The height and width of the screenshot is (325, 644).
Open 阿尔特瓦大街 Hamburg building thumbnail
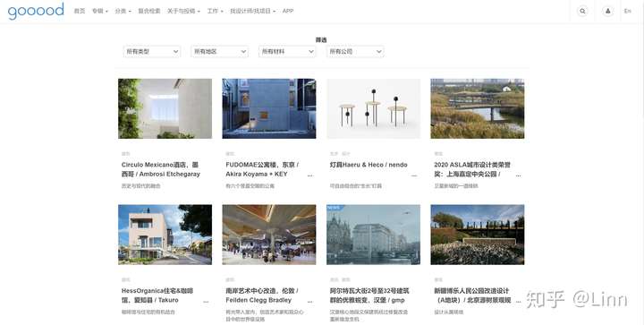(x=373, y=235)
